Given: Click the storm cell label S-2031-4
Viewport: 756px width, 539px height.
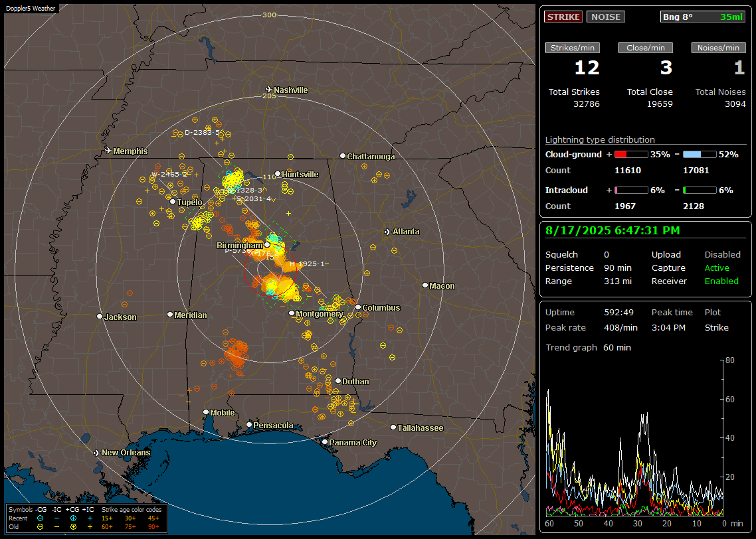Looking at the screenshot, I should pyautogui.click(x=254, y=198).
